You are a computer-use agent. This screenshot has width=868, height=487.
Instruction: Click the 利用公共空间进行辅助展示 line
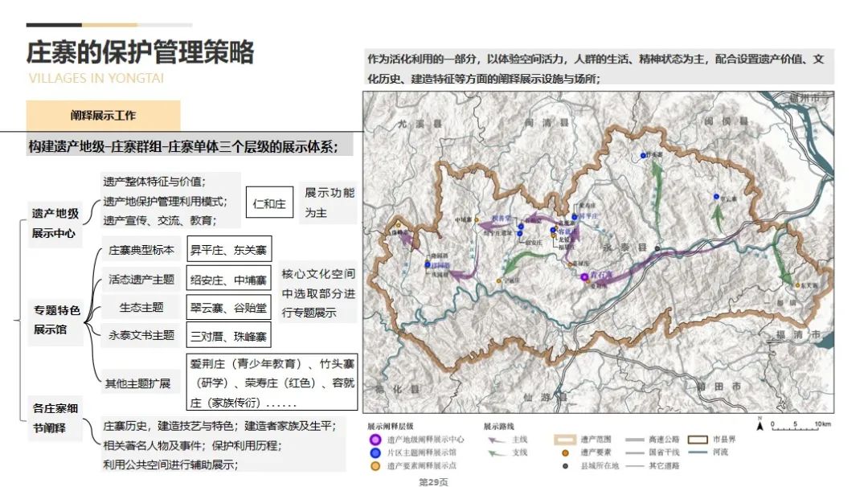pyautogui.click(x=170, y=464)
